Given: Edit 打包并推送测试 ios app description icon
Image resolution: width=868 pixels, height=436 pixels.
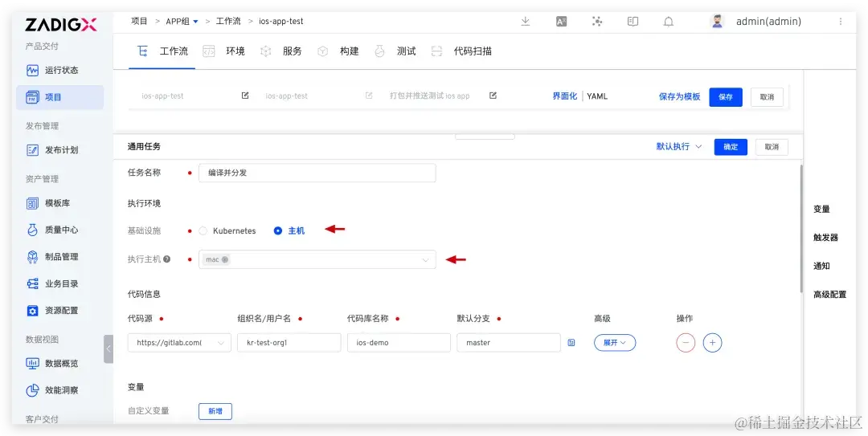Looking at the screenshot, I should [x=493, y=96].
